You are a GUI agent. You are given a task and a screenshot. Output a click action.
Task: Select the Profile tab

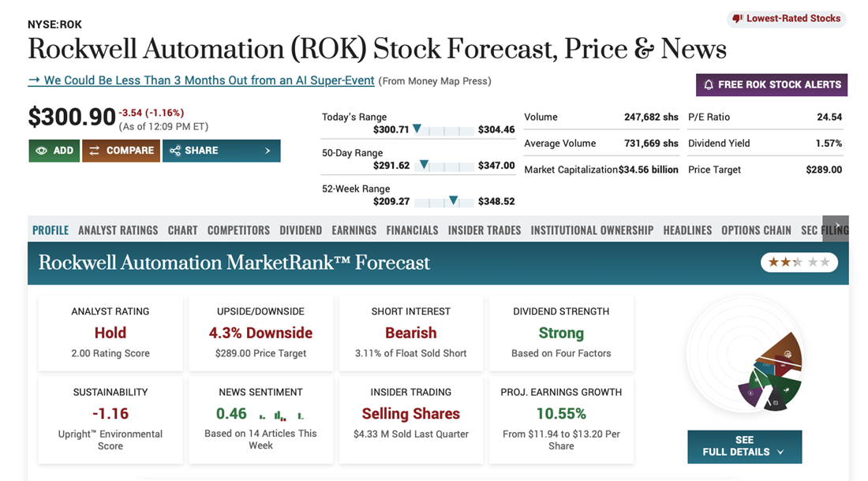(x=51, y=230)
